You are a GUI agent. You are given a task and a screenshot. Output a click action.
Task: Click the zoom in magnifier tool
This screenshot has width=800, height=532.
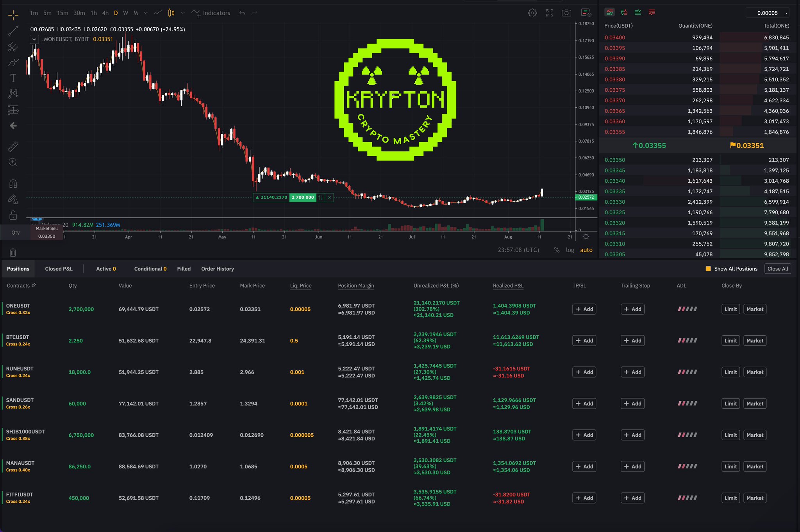13,162
